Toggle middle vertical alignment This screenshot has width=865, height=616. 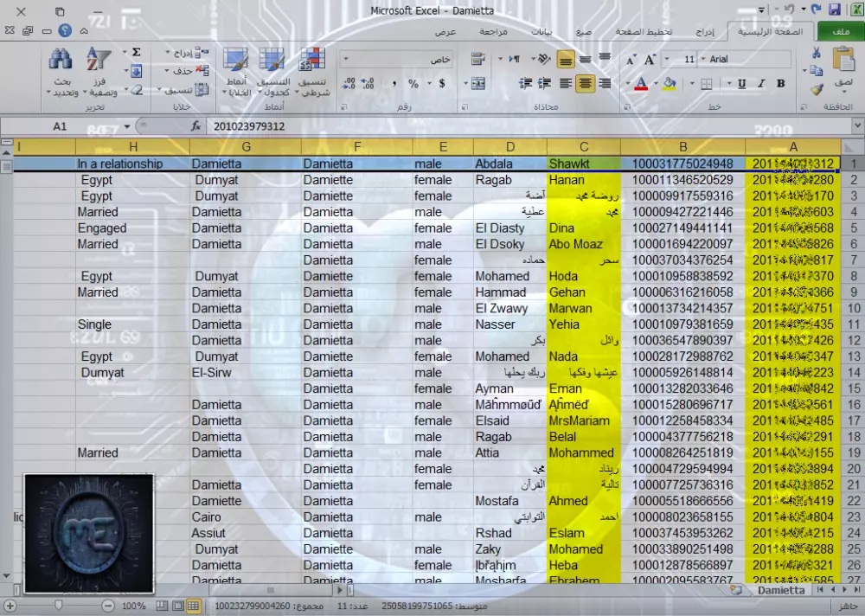586,59
